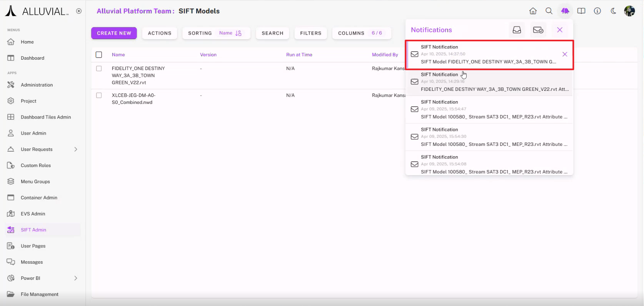Open SIFT Admin in sidebar
644x306 pixels.
33,230
